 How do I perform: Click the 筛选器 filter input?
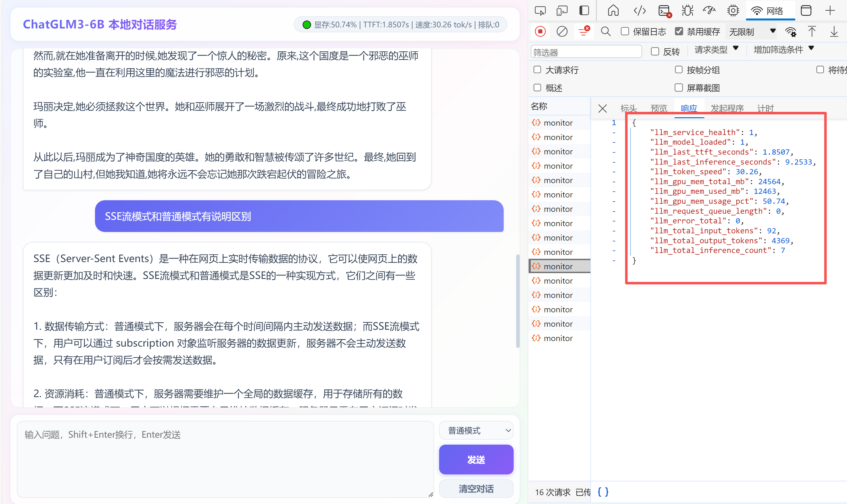586,52
